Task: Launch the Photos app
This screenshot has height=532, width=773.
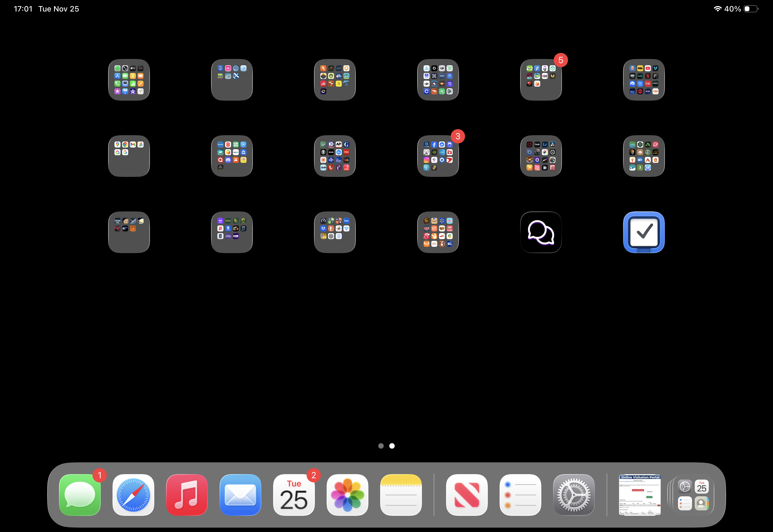Action: (x=347, y=495)
